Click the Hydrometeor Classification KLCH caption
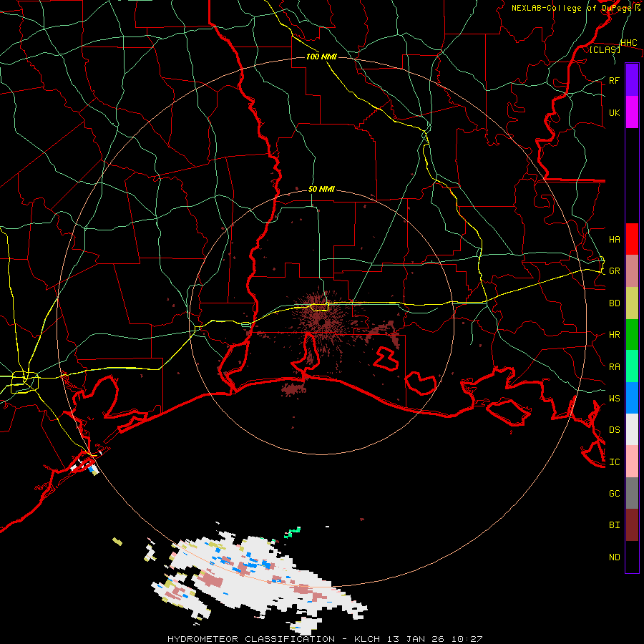The width and height of the screenshot is (644, 644). 325,639
